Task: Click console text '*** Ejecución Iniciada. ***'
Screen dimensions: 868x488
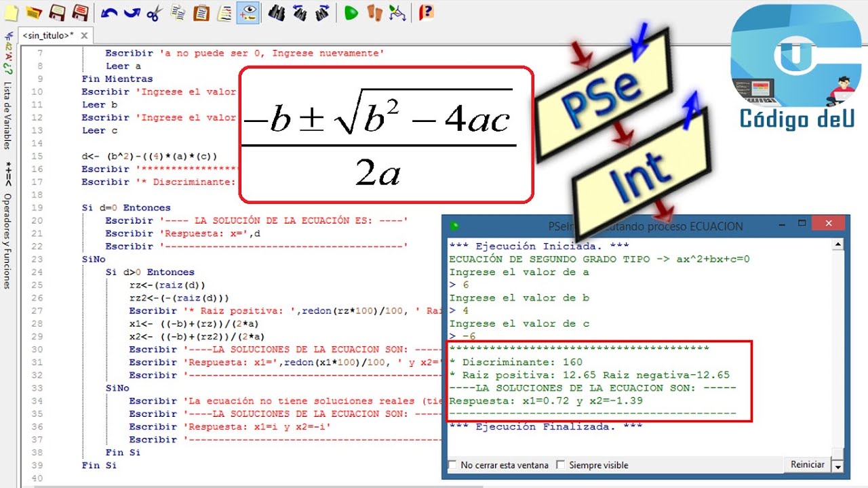Action: coord(539,246)
